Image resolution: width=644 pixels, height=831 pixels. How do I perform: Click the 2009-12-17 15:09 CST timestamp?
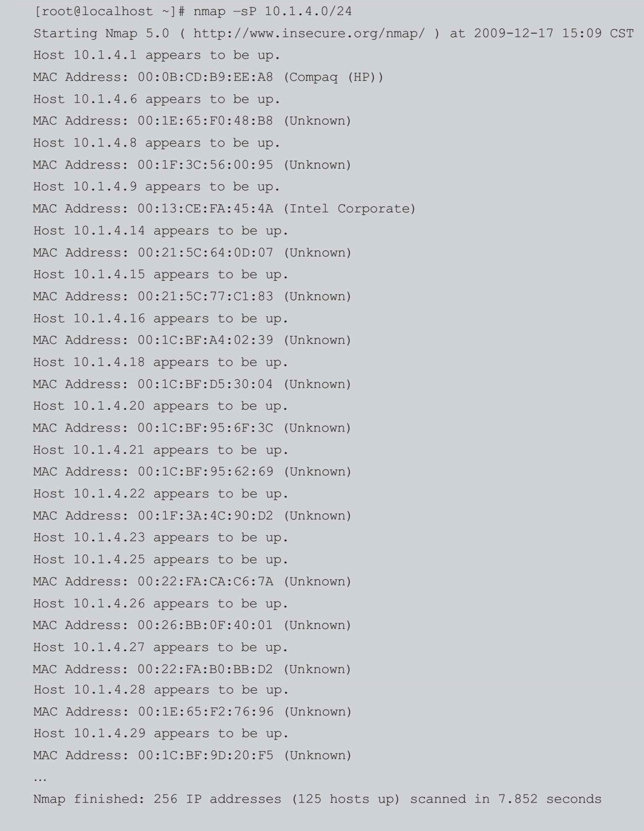coord(553,33)
